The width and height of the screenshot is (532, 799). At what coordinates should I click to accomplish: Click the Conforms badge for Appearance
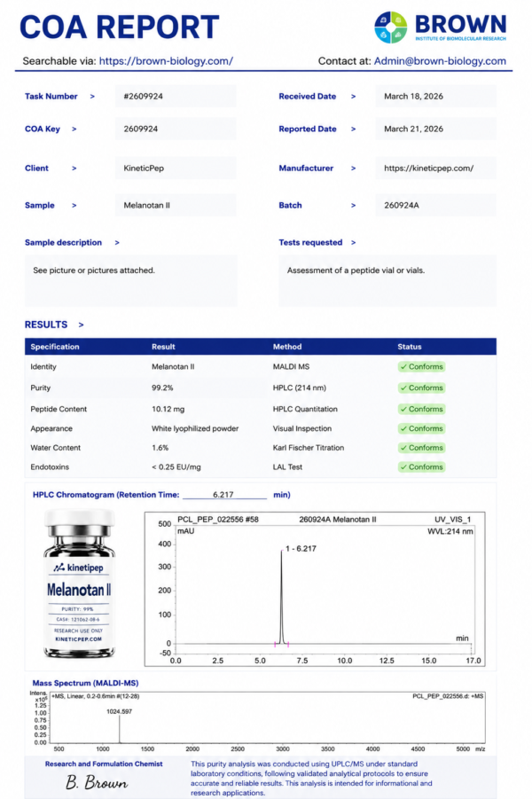421,428
